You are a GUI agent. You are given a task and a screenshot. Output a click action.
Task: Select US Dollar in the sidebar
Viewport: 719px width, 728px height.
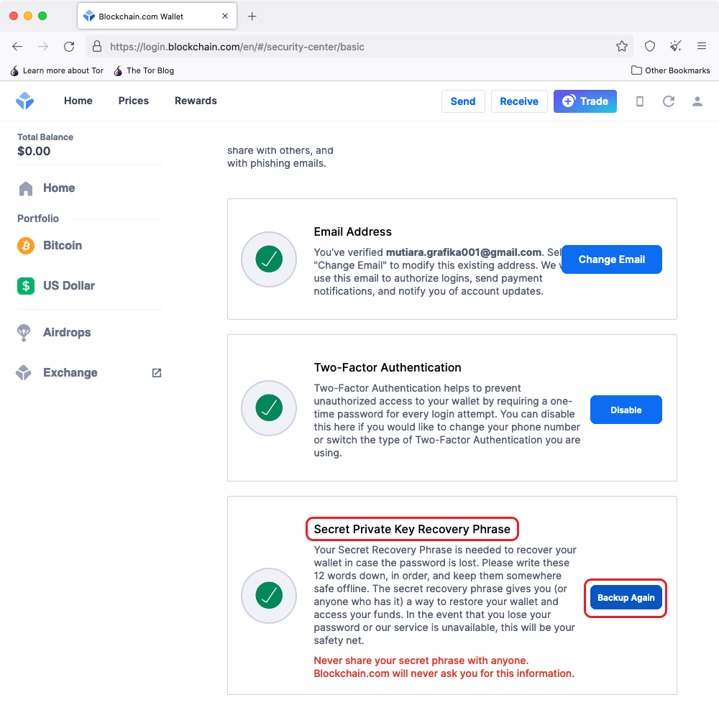coord(69,285)
